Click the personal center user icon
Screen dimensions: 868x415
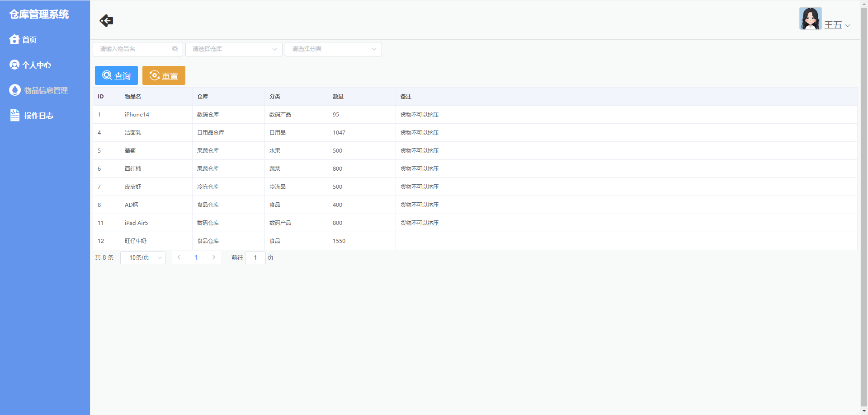pyautogui.click(x=14, y=65)
